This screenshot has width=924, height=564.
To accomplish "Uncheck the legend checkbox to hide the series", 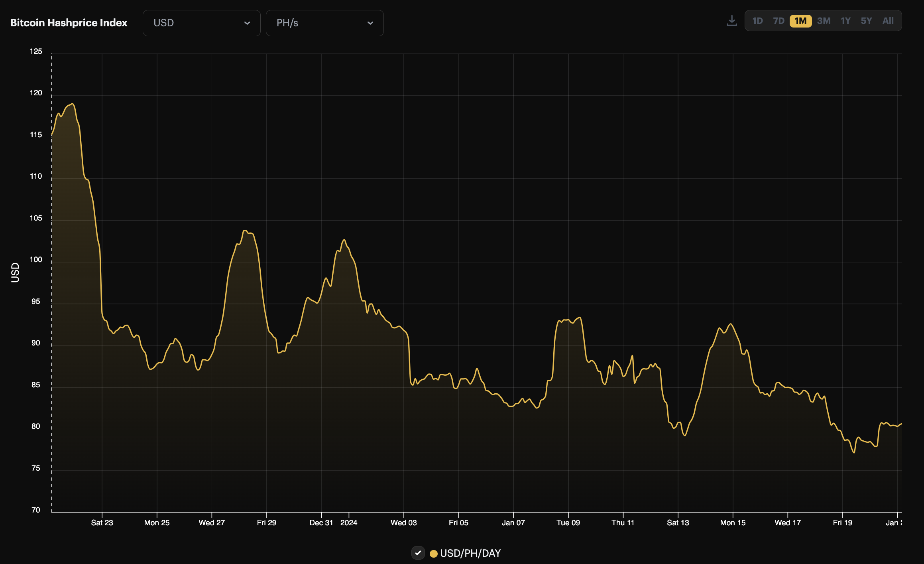I will [x=418, y=553].
